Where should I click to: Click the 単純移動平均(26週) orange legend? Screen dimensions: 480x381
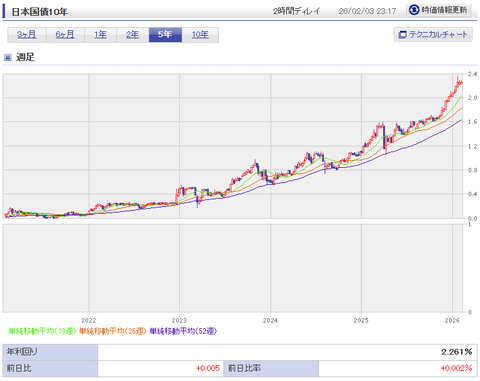113,331
